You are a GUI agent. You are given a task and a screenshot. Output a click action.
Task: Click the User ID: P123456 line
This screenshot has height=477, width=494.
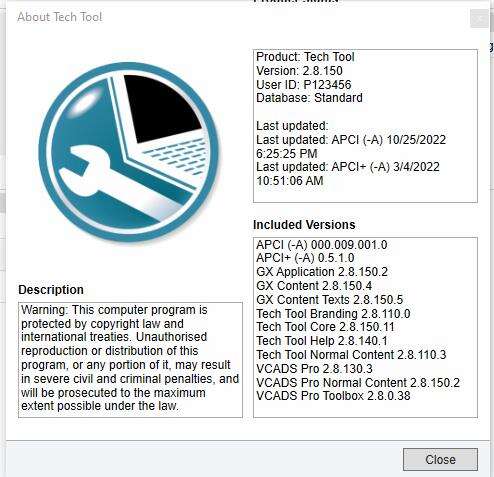(304, 85)
